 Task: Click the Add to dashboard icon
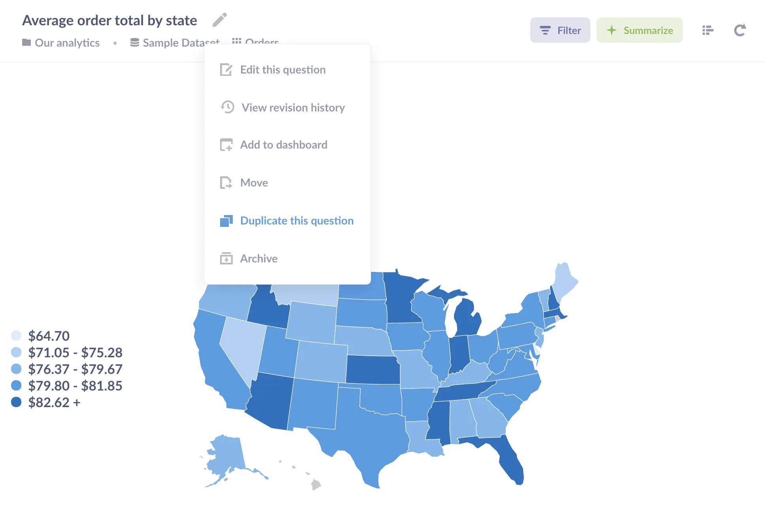(226, 145)
